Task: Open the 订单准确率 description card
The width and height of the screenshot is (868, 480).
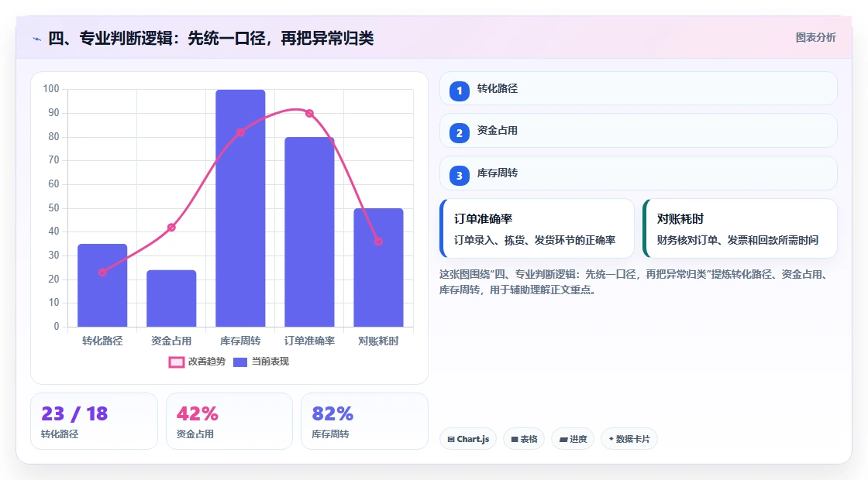Action: pos(537,228)
